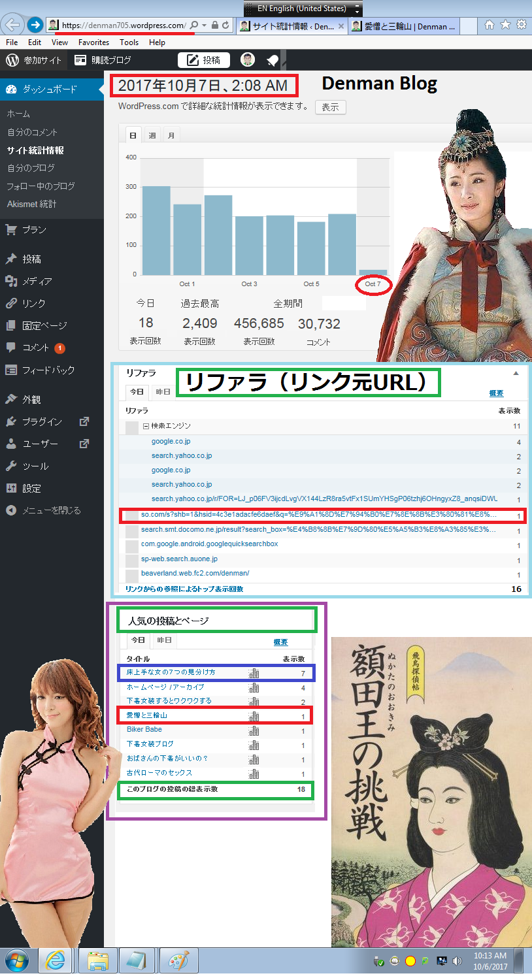Click the URL address field

(124, 25)
